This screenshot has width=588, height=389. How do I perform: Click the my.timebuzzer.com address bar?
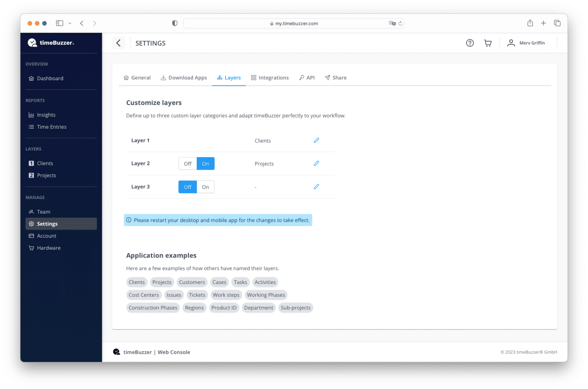[294, 23]
